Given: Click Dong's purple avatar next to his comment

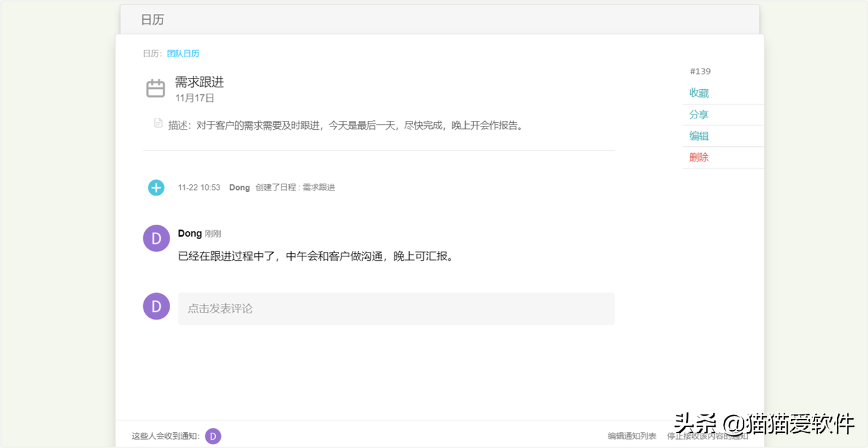Looking at the screenshot, I should click(x=156, y=238).
